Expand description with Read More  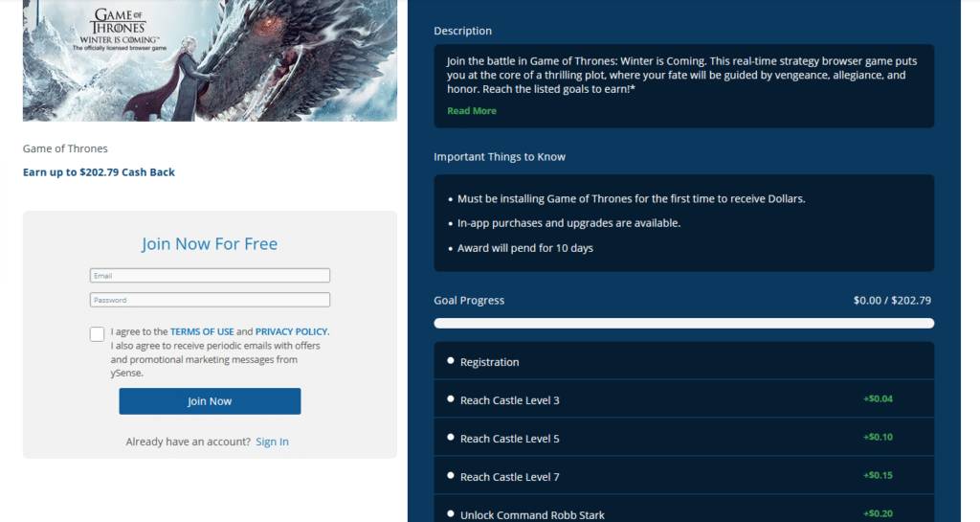472,111
